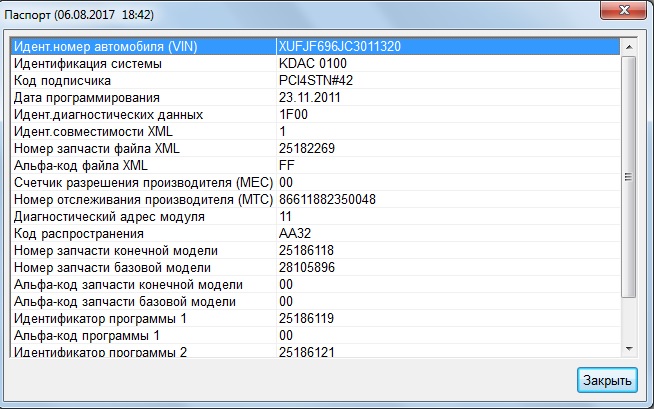Viewport: 654px width, 409px height.
Task: Click the VIN value XUFJF696JC3011320
Action: (340, 47)
